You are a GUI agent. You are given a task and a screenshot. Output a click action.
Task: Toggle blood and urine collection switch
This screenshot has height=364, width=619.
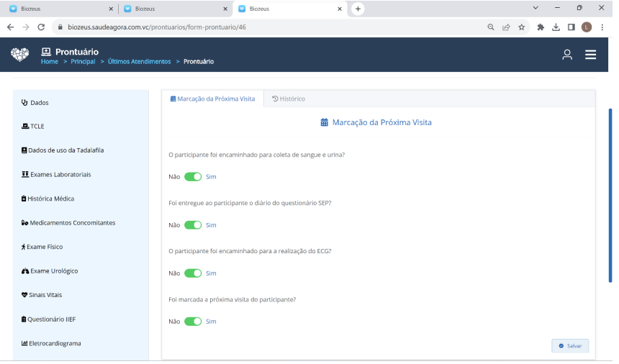193,177
